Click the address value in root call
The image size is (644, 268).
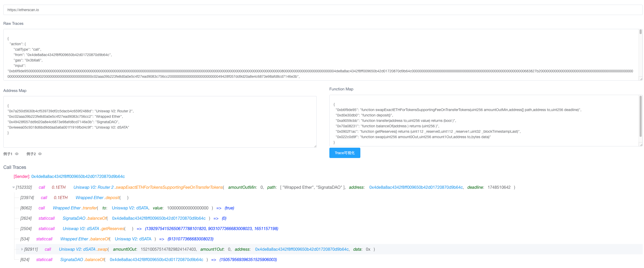click(416, 187)
